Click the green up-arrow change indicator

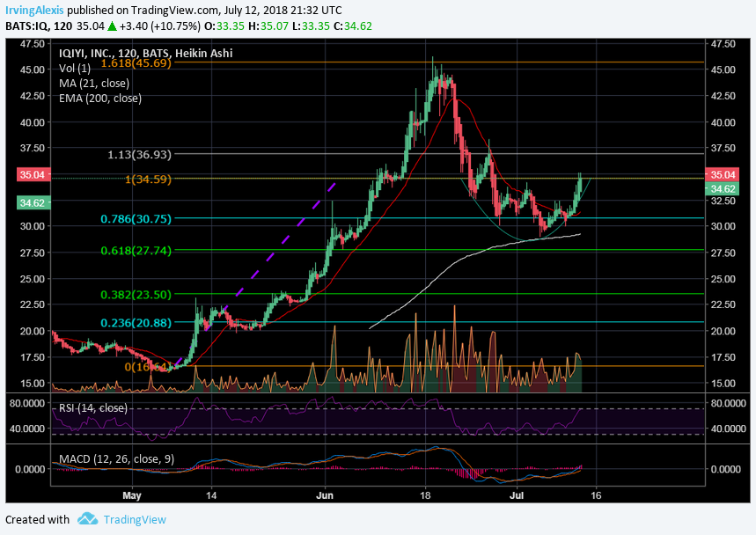112,26
